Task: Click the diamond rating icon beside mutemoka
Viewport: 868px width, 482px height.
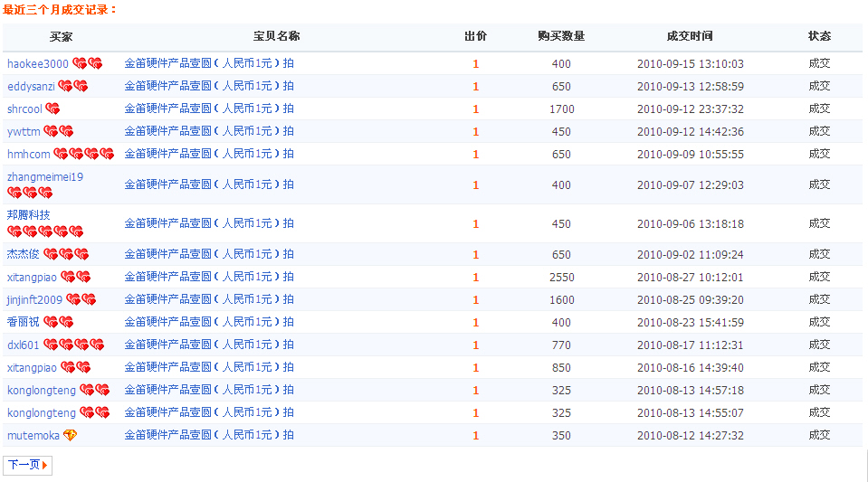Action: [70, 435]
